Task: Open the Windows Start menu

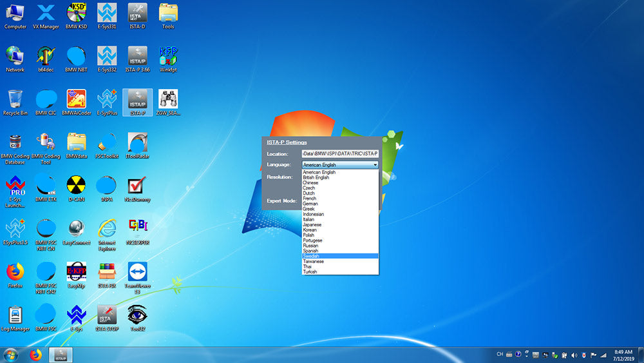Action: coord(11,355)
